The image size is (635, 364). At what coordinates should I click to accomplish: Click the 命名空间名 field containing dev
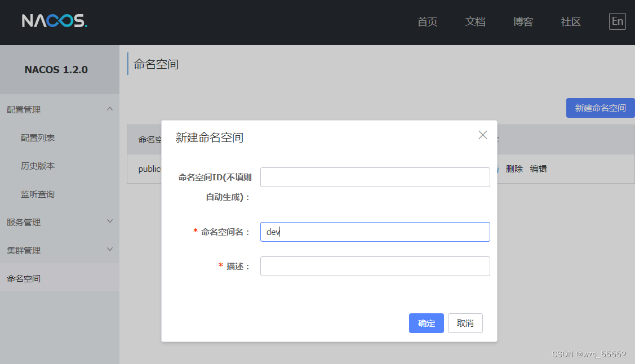(x=375, y=232)
